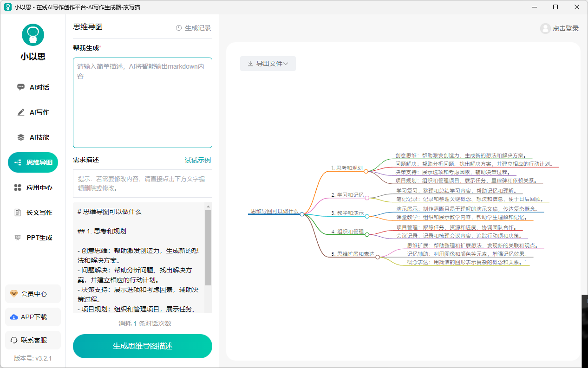
Task: Click the 项目管理 leaf node
Action: (x=457, y=227)
